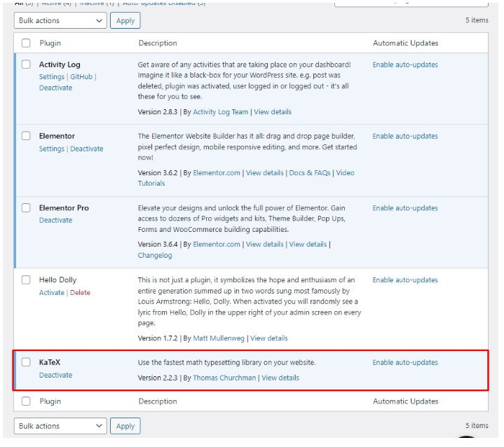Check the KaTeX plugin checkbox
The height and width of the screenshot is (447, 504).
click(26, 362)
